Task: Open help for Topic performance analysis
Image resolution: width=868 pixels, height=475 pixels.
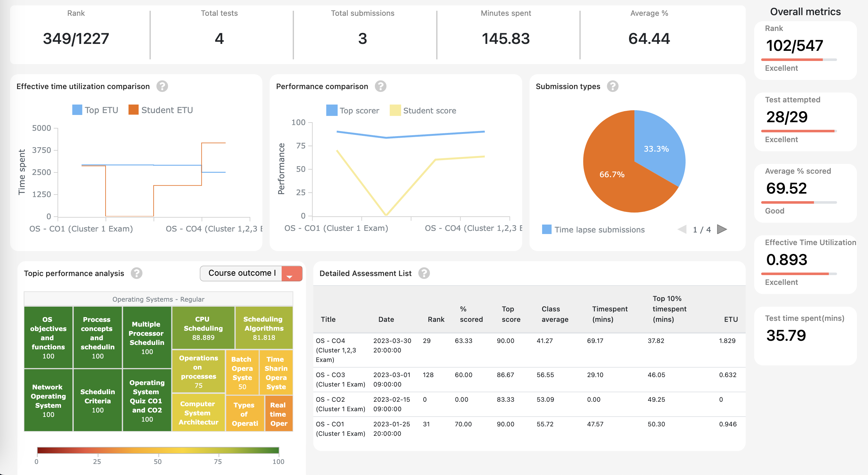Action: (137, 274)
